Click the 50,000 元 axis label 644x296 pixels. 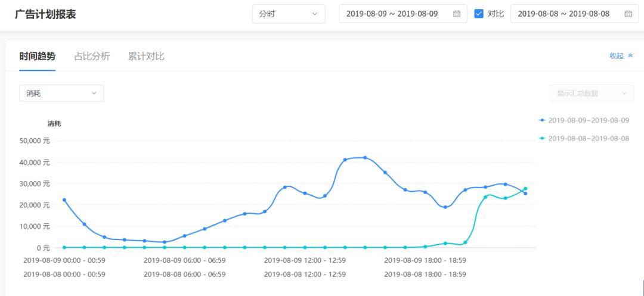point(35,141)
